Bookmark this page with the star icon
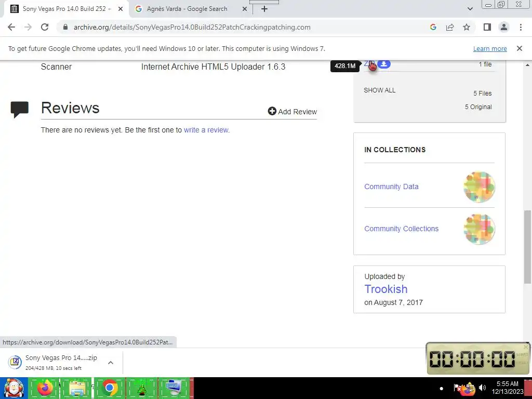Screen dimensions: 532x399 pyautogui.click(x=467, y=27)
